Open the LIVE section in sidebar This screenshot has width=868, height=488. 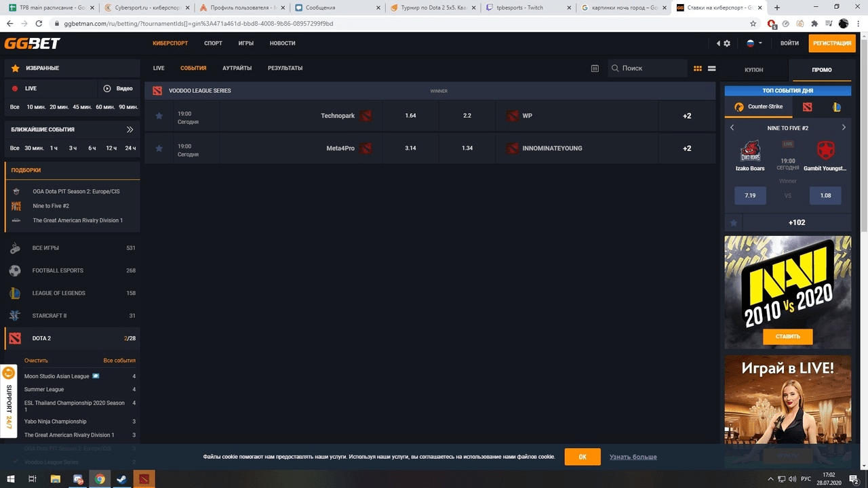tap(51, 89)
